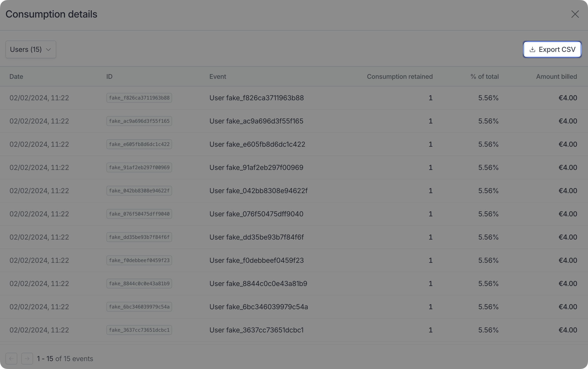Click date in fake_f826ca3711963b88 row
The width and height of the screenshot is (588, 369).
(39, 98)
